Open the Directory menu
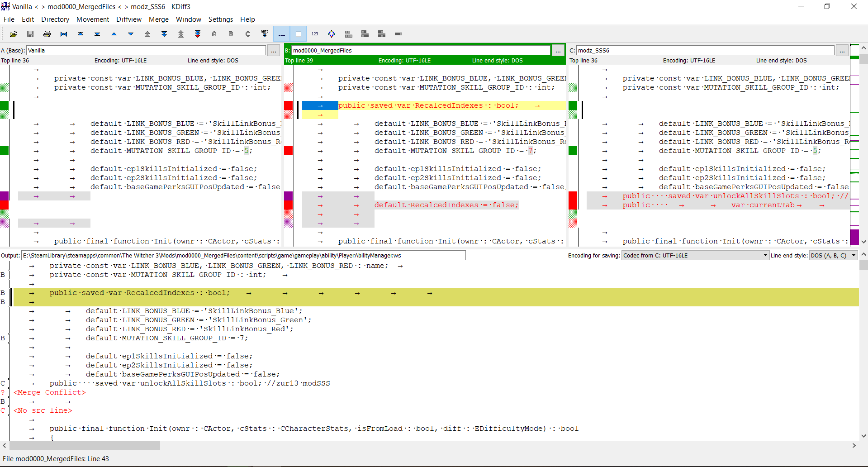Screen dimensions: 868x467 (55, 19)
